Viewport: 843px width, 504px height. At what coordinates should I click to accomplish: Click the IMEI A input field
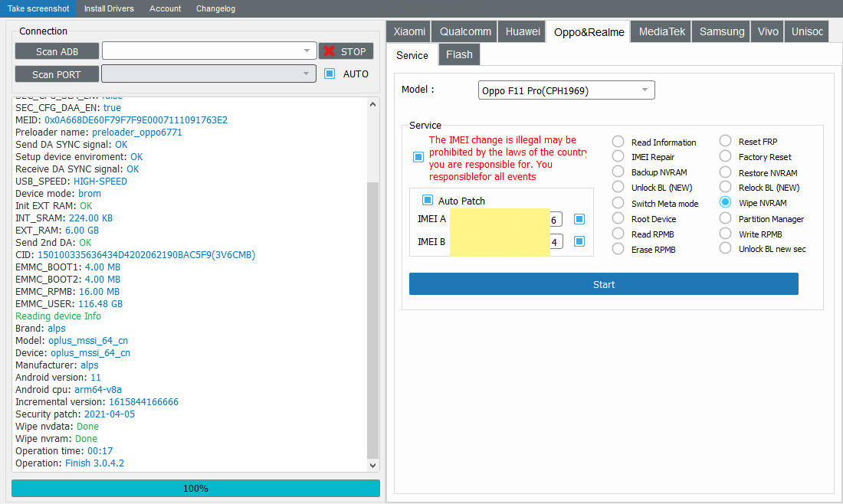tap(505, 219)
